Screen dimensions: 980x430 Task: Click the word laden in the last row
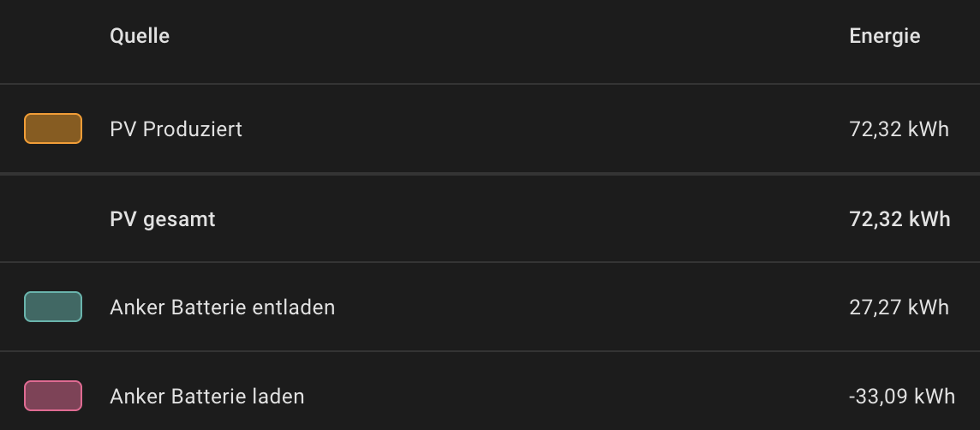pos(276,397)
